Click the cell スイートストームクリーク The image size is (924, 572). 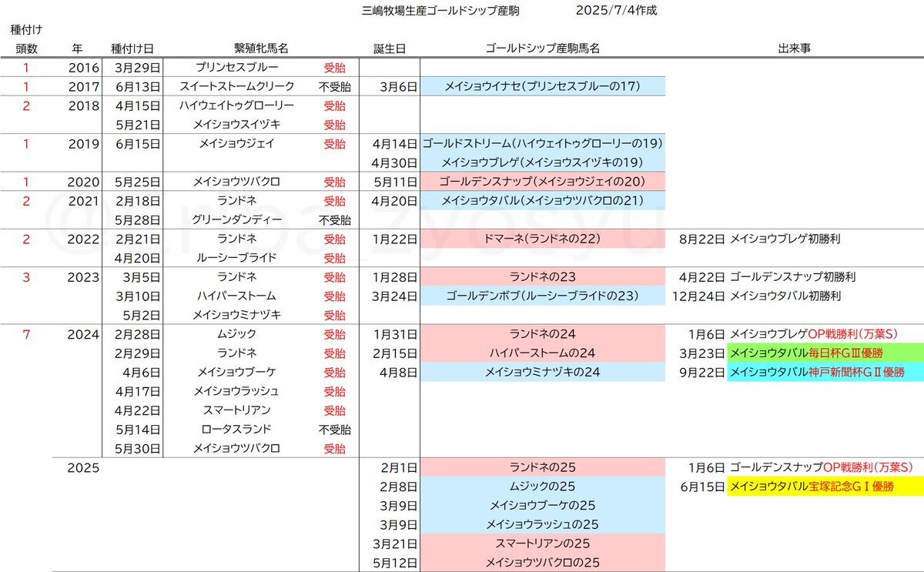click(x=236, y=87)
